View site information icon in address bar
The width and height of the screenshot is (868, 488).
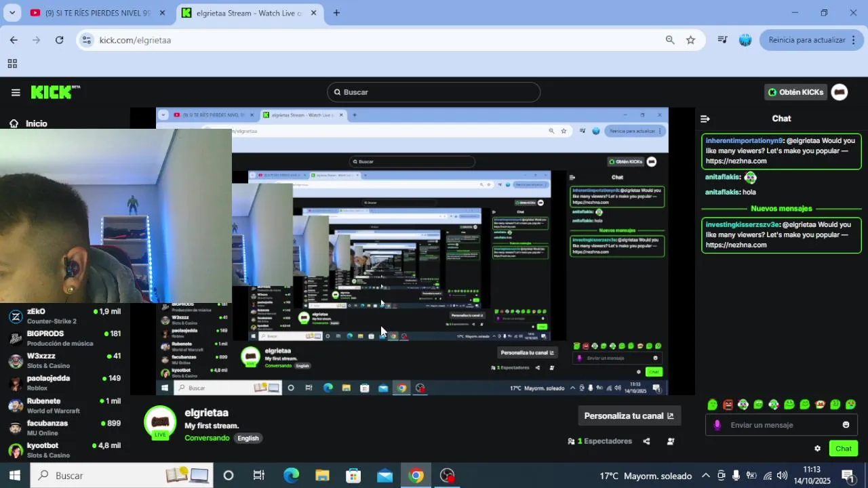pyautogui.click(x=86, y=40)
